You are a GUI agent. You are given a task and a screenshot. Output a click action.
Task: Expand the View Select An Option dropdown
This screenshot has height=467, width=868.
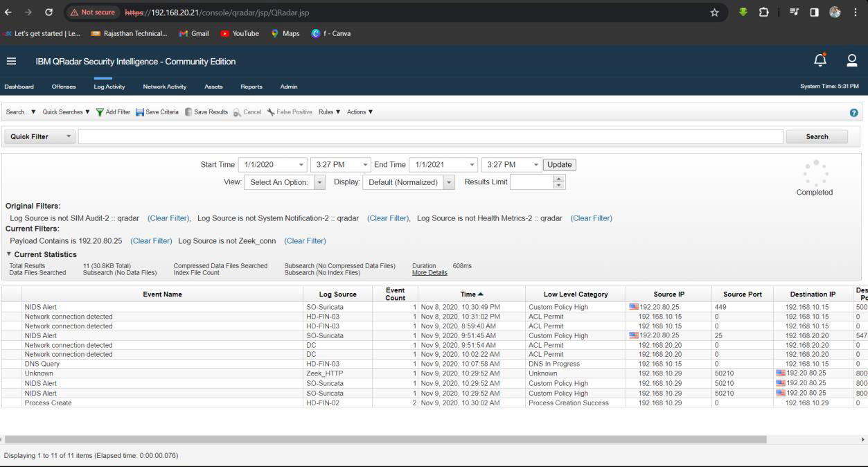click(319, 182)
